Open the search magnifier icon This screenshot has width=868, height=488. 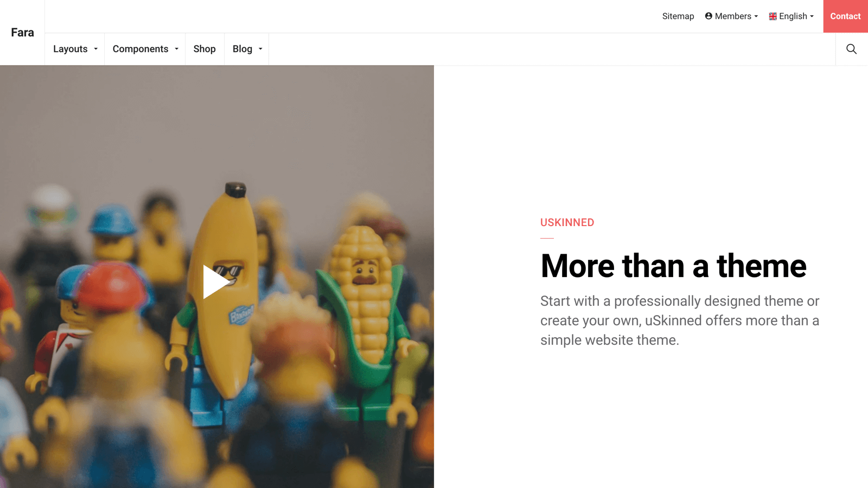[x=851, y=49]
